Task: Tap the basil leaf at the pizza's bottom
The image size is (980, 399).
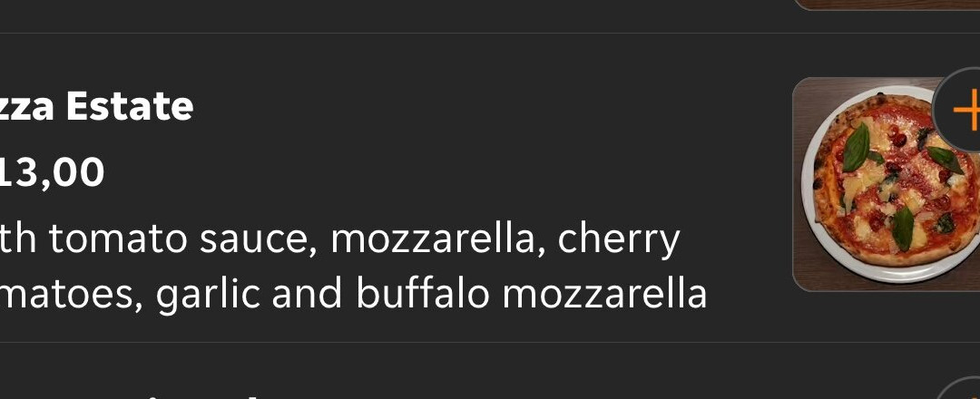Action: (x=902, y=228)
